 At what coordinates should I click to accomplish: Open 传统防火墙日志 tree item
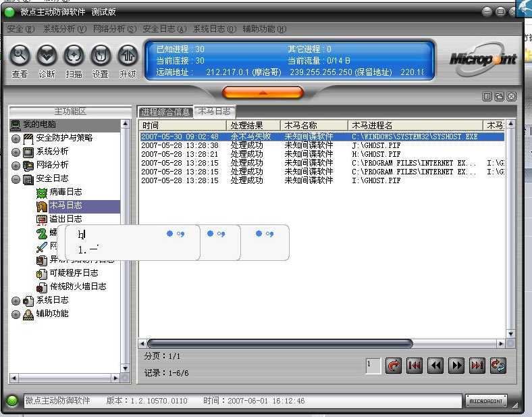click(x=78, y=287)
